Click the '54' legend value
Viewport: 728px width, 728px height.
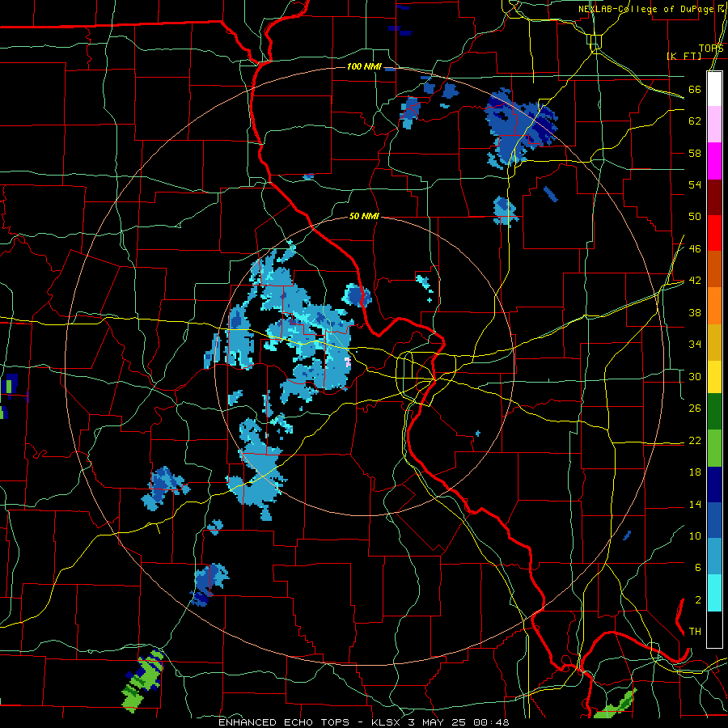(x=695, y=184)
